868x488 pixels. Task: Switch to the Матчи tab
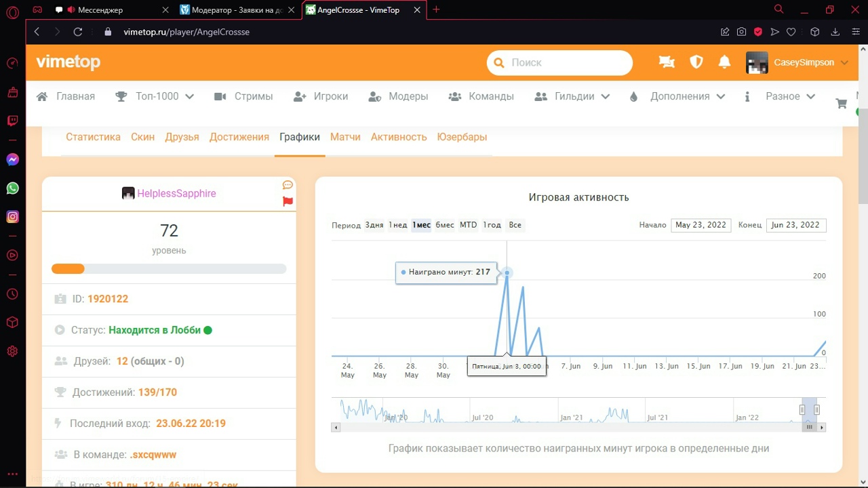[345, 137]
